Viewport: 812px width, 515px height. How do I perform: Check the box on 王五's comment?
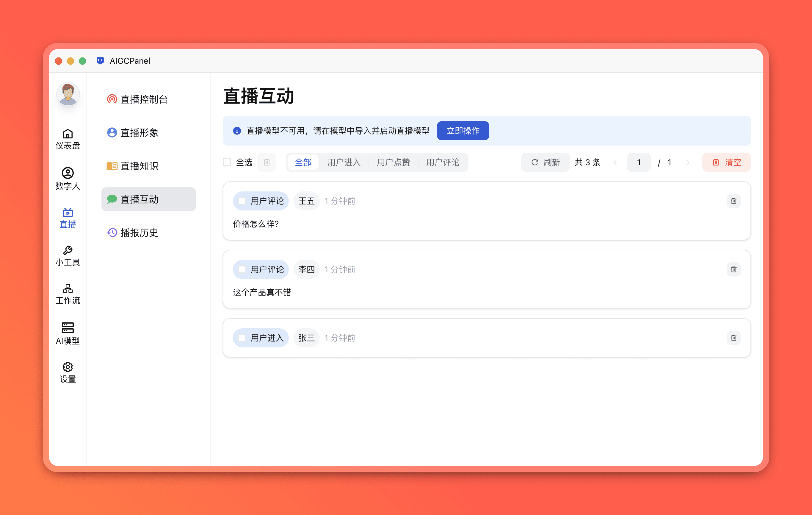tap(242, 201)
